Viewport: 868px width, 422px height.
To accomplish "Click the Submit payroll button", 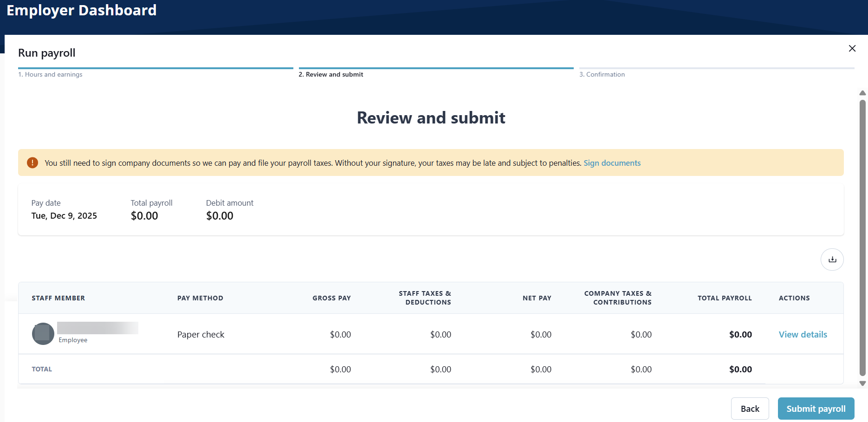I will pyautogui.click(x=816, y=409).
